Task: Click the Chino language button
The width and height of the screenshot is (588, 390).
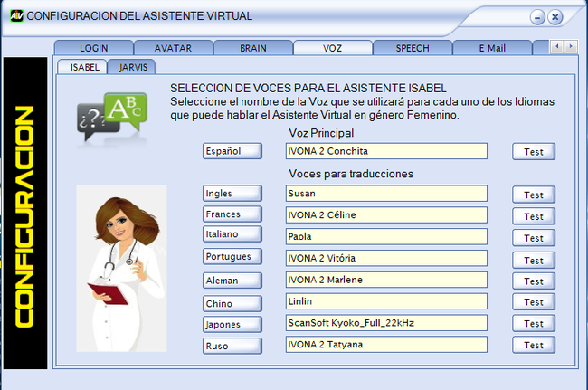Action: 232,304
